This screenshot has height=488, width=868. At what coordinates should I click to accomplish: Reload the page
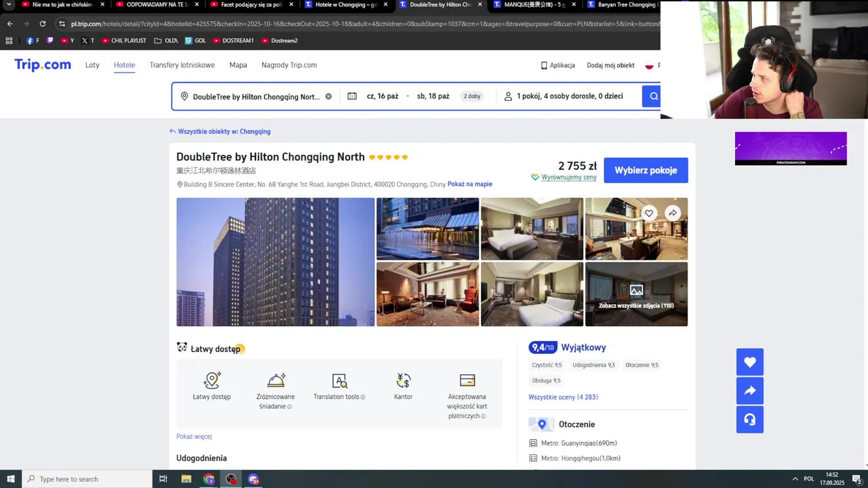point(42,24)
